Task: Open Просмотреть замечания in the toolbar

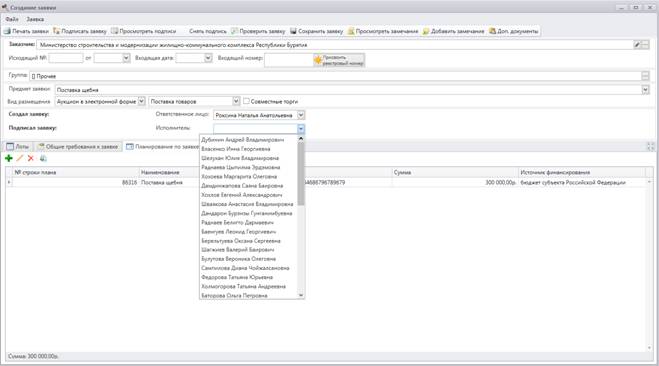Action: 383,31
